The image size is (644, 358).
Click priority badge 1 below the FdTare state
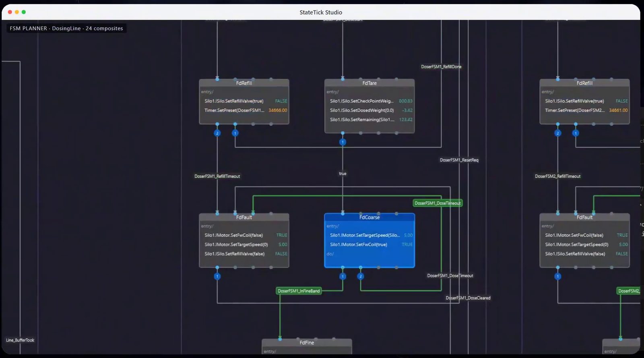pyautogui.click(x=343, y=142)
